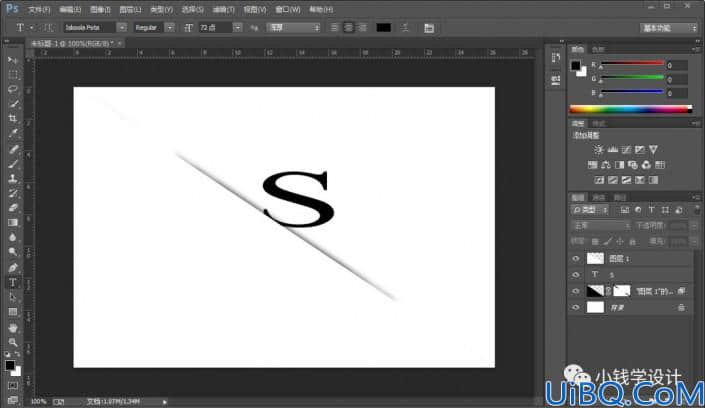Screen dimensions: 705x408
Task: Open the character and paragraph panels
Action: [429, 28]
